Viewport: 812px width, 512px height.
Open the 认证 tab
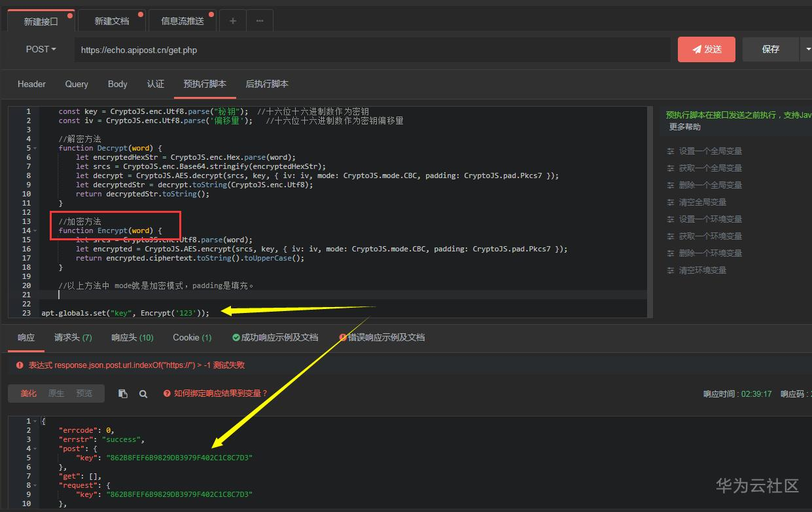point(156,84)
